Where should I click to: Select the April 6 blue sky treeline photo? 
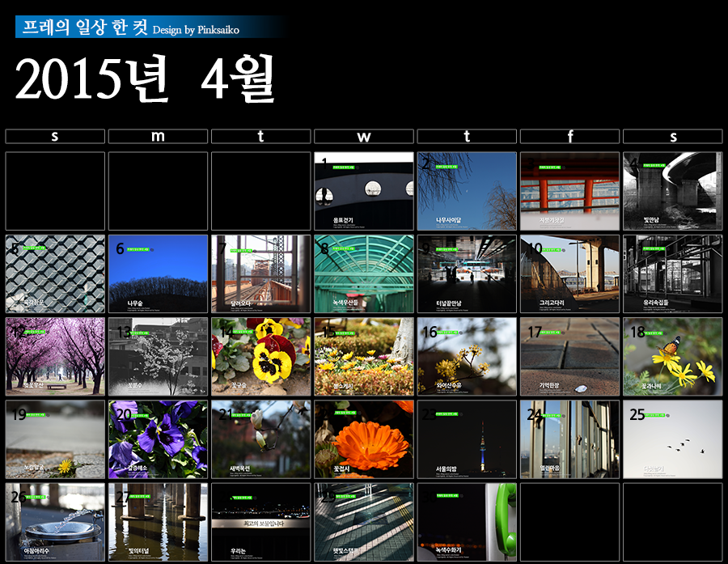click(x=158, y=274)
